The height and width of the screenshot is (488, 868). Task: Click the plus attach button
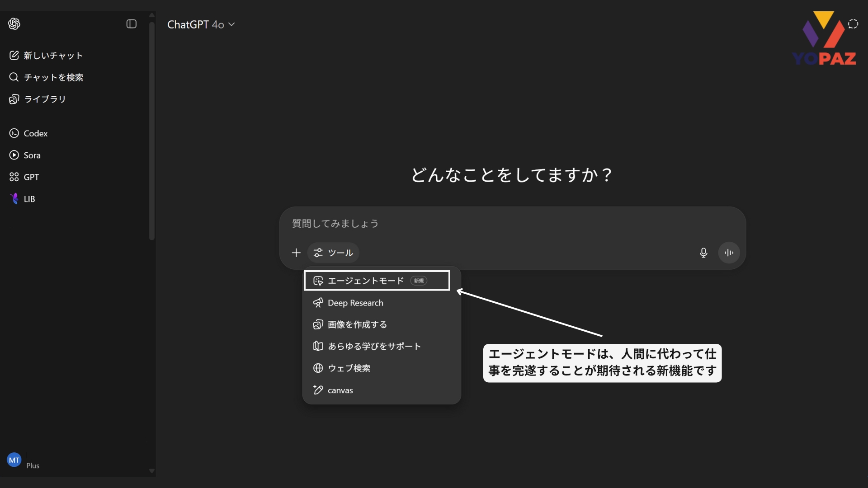coord(296,253)
